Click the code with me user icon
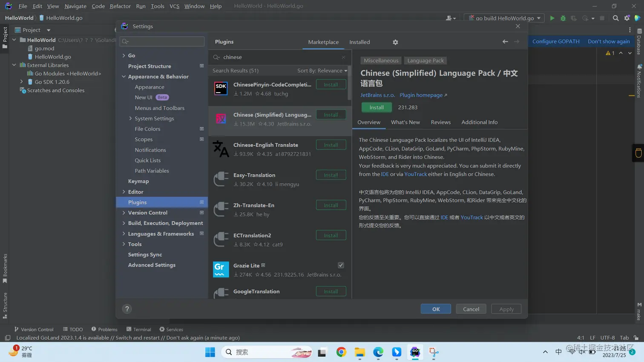Viewport: 644px width, 362px height. point(450,18)
